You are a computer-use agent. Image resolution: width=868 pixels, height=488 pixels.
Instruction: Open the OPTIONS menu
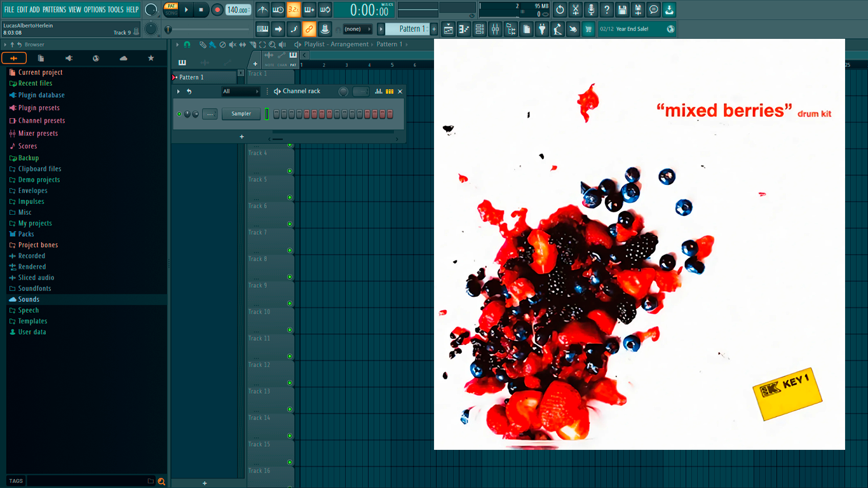point(95,10)
